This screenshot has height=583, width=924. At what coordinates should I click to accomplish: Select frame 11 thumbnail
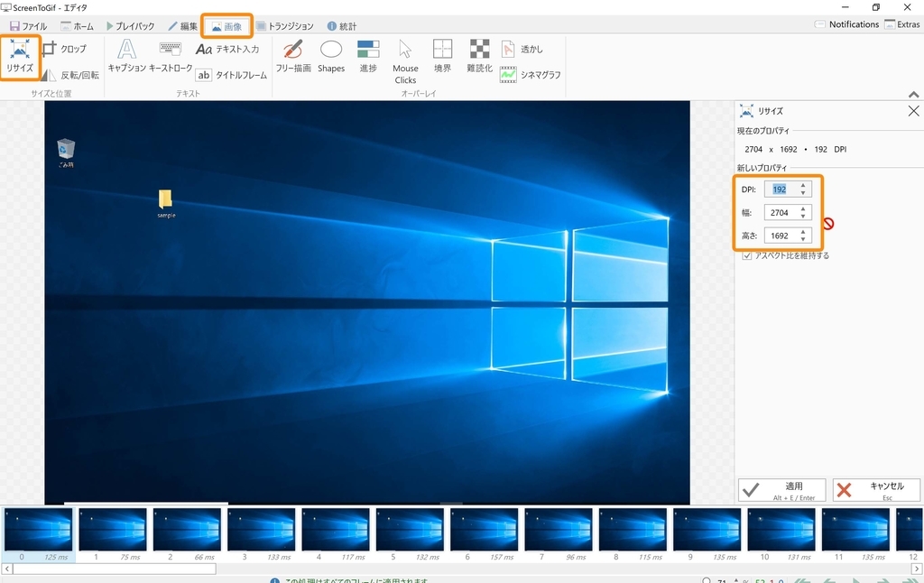(x=855, y=530)
